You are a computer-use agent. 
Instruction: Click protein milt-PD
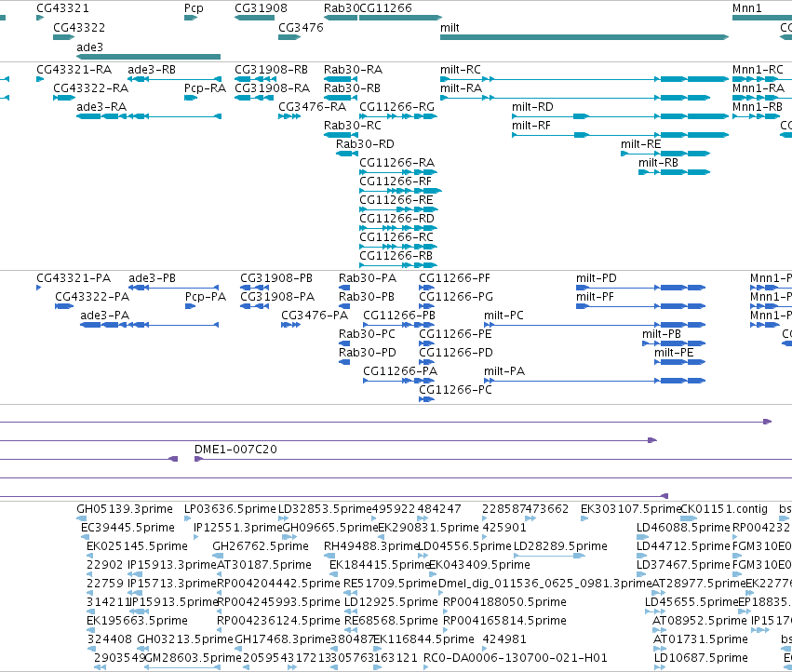[640, 288]
